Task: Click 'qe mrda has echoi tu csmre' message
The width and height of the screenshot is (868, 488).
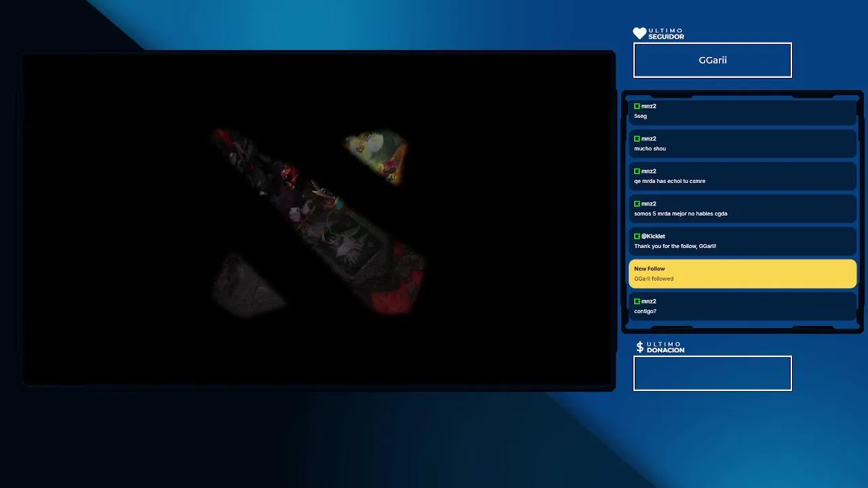Action: click(x=669, y=181)
